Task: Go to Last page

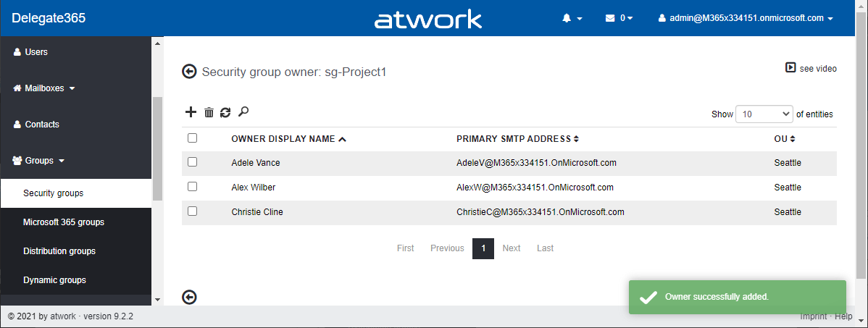Action: click(x=546, y=248)
